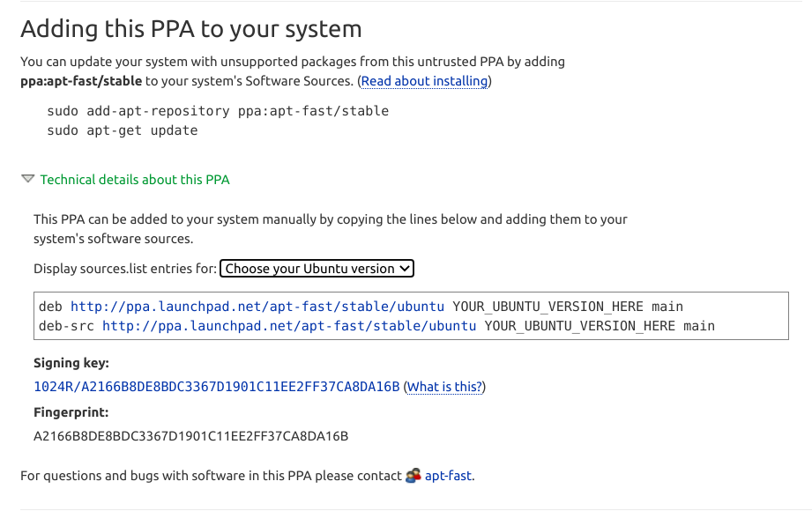
Task: Click the apt-fast team icon
Action: click(x=413, y=475)
